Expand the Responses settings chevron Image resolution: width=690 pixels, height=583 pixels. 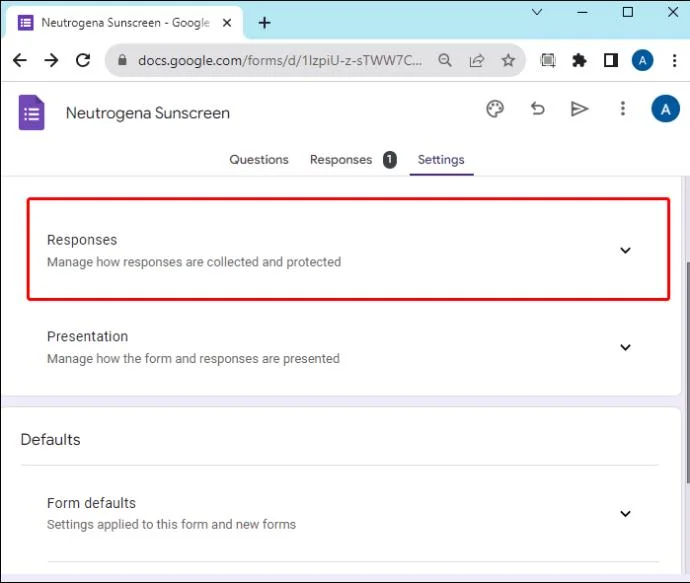pos(625,250)
